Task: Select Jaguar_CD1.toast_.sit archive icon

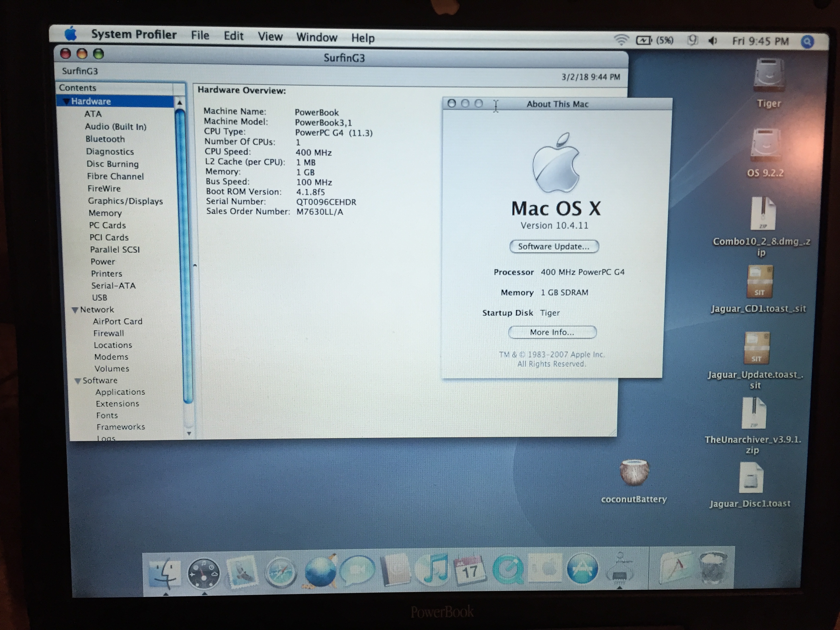Action: (759, 282)
